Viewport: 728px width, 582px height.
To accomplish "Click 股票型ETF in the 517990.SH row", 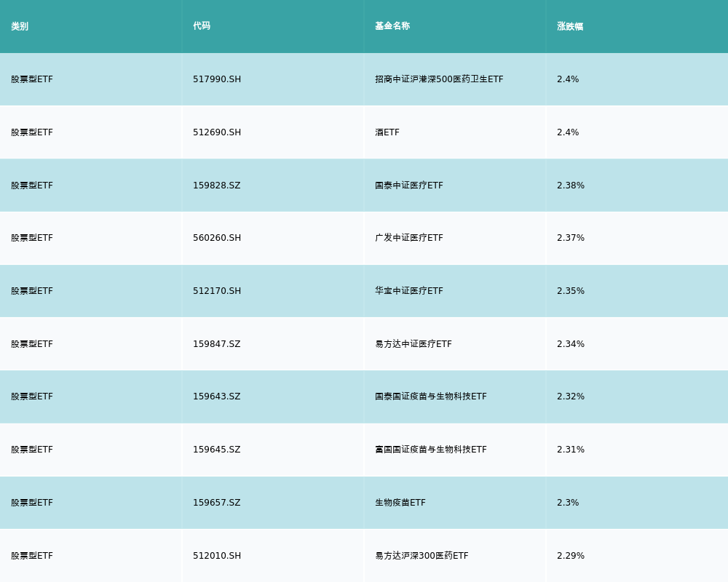I will click(x=32, y=79).
